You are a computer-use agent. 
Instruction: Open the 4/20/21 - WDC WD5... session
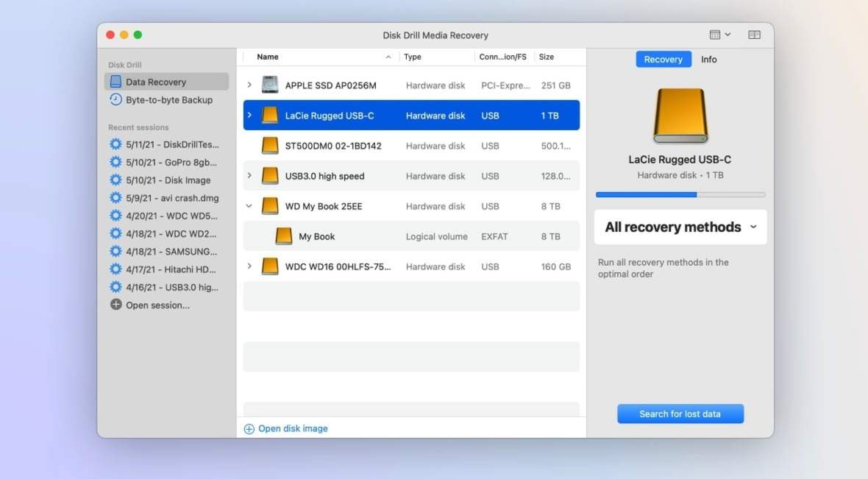[171, 216]
